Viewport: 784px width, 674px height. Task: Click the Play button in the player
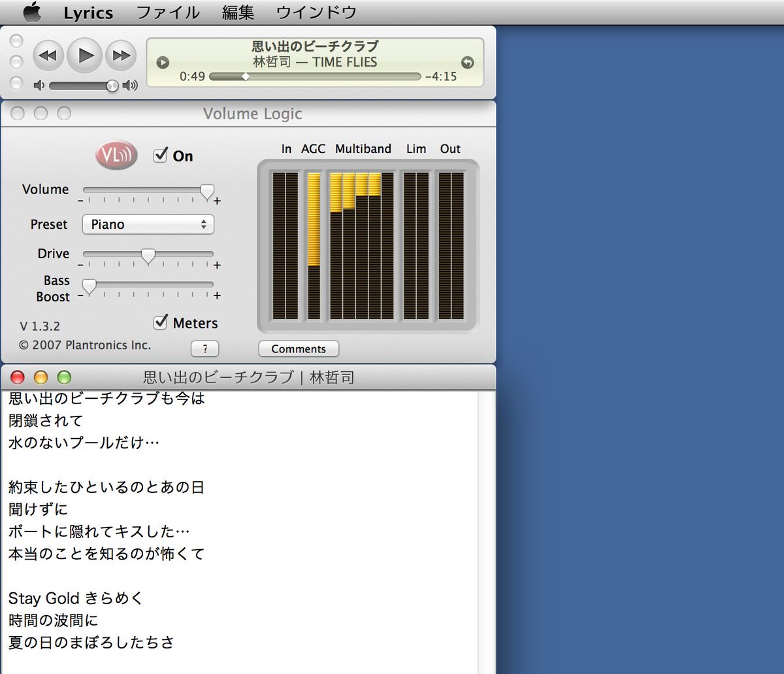coord(85,56)
